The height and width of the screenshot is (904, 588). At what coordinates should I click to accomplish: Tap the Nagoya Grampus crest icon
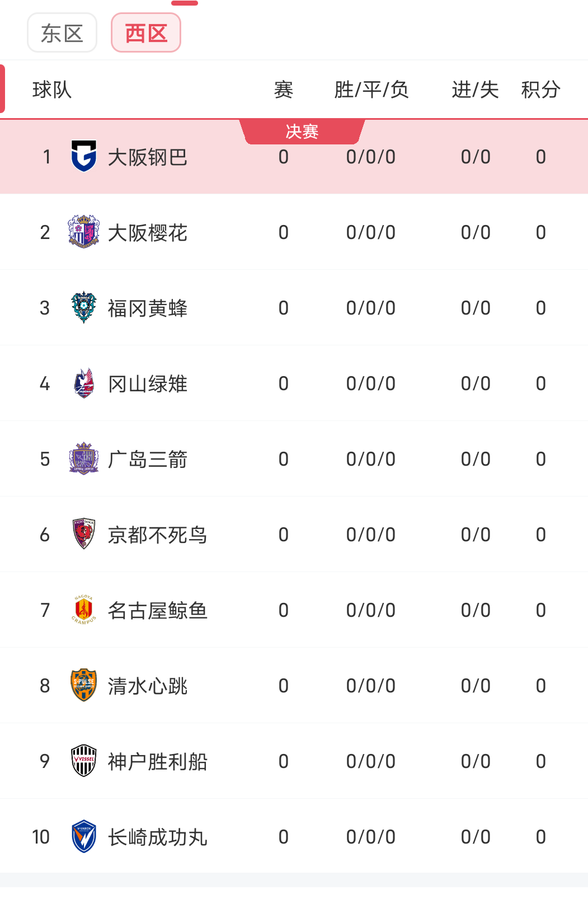[84, 610]
